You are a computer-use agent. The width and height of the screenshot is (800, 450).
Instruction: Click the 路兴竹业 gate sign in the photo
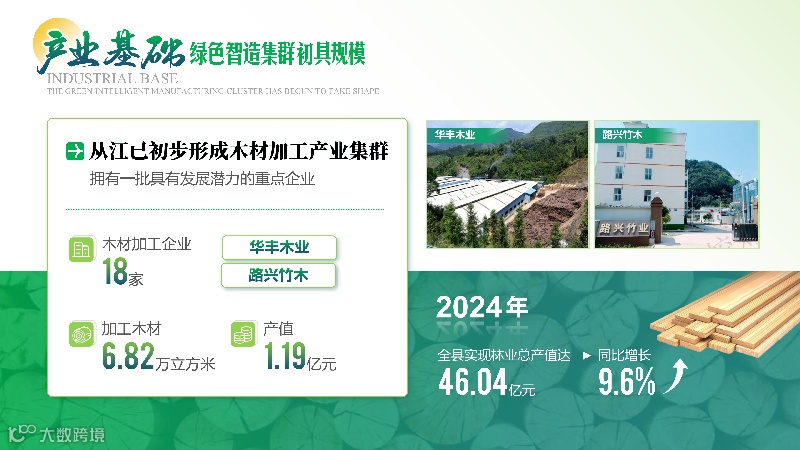[x=624, y=228]
